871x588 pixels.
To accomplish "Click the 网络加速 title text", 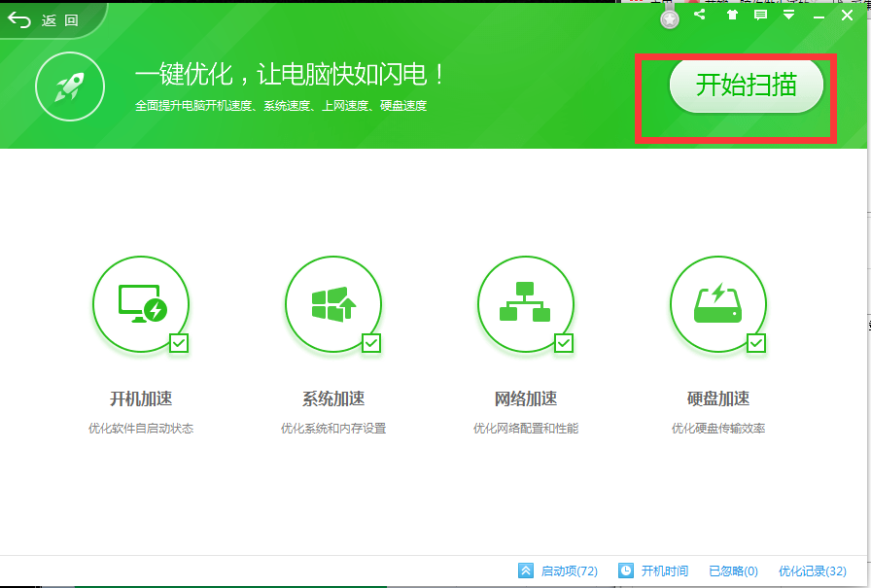I will point(526,398).
